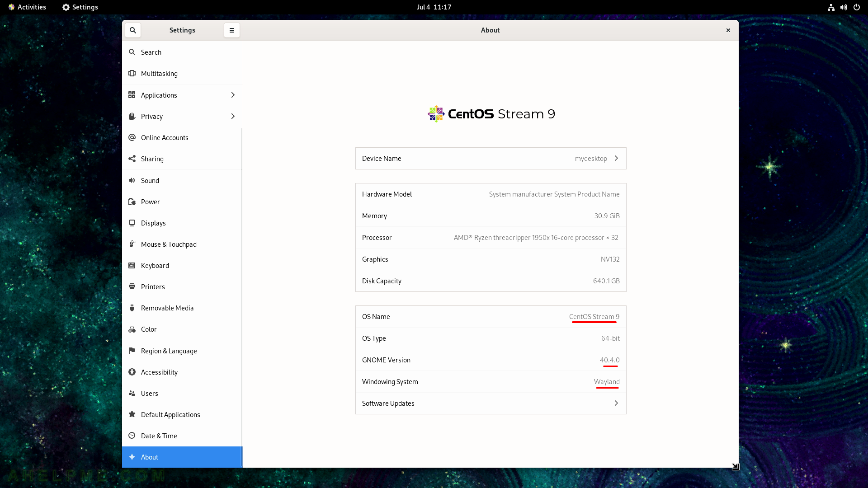
Task: Click the Windowing System value Wayland
Action: (x=607, y=382)
